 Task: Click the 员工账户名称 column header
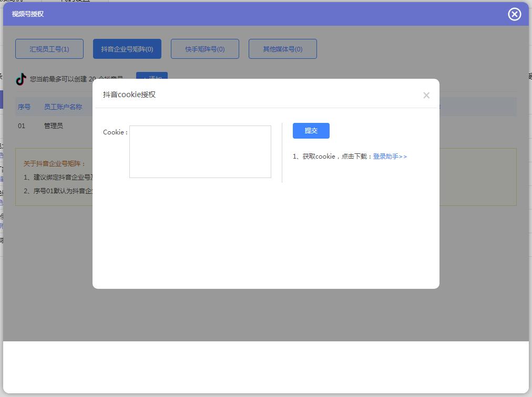click(63, 107)
